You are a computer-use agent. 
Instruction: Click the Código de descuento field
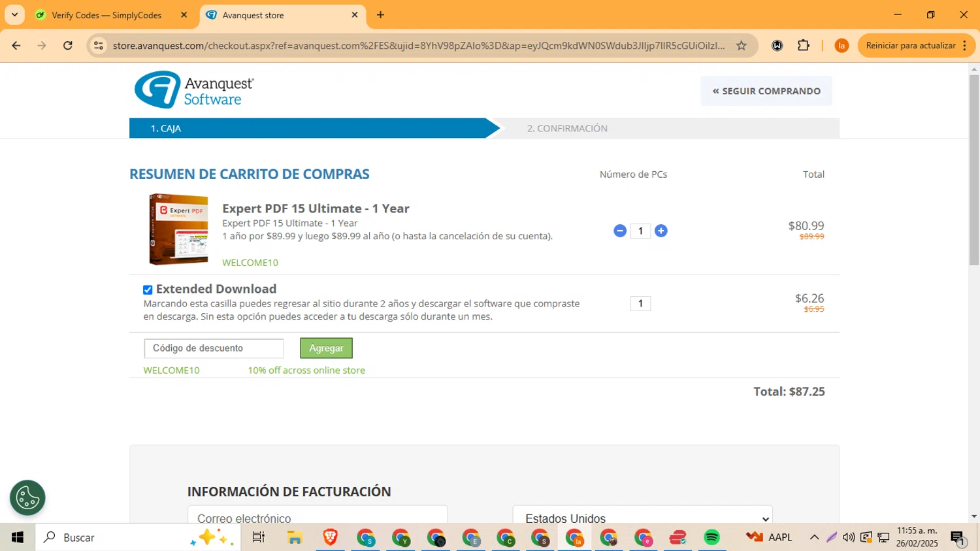(x=214, y=348)
